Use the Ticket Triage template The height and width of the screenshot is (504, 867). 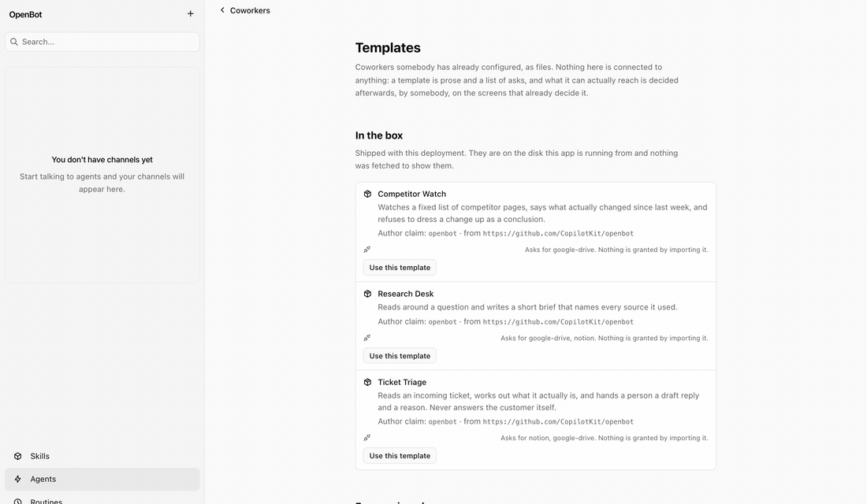(400, 456)
